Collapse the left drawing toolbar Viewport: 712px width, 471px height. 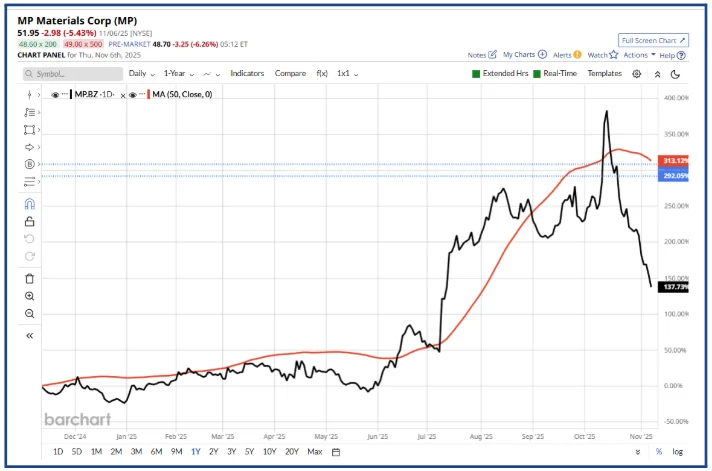(30, 336)
